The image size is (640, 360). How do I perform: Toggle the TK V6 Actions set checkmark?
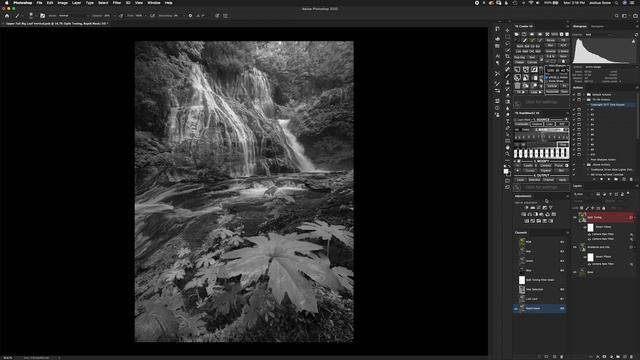pos(574,100)
